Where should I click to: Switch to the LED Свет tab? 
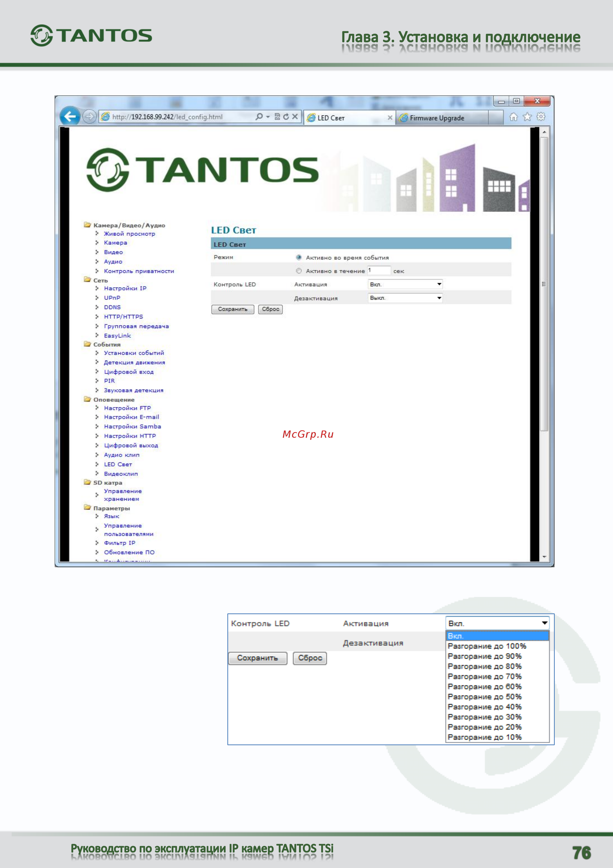pyautogui.click(x=349, y=118)
